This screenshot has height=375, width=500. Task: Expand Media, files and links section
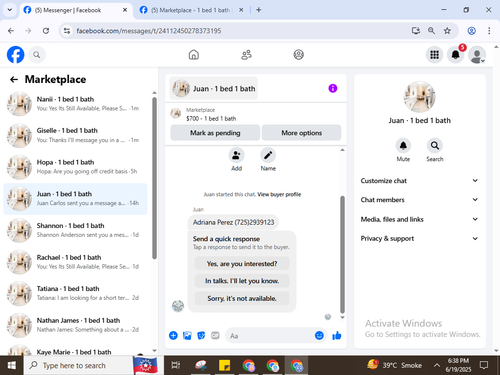[419, 219]
